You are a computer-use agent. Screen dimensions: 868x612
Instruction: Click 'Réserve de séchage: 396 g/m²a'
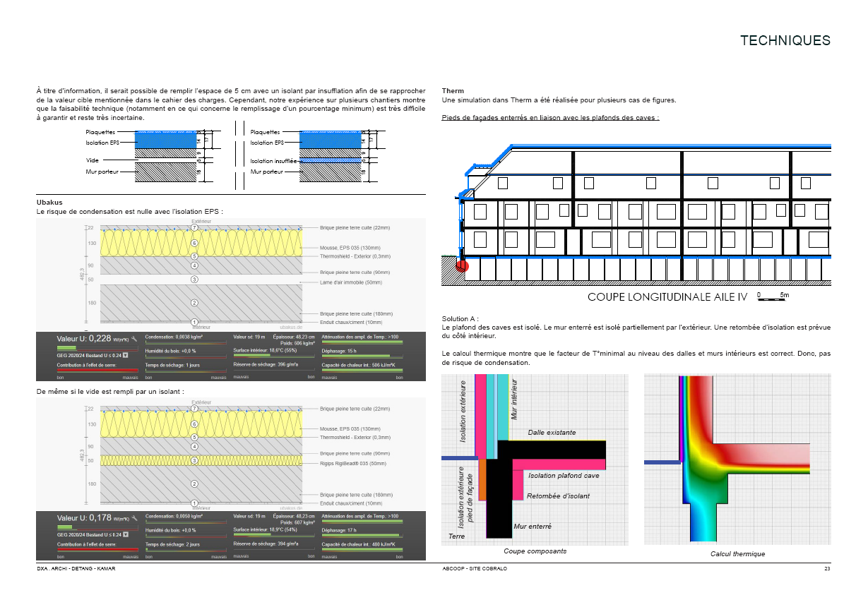(266, 364)
